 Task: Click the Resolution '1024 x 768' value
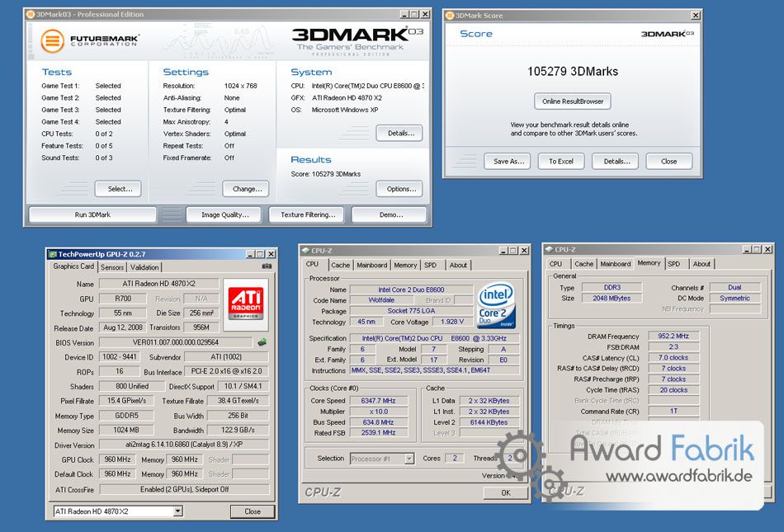[x=240, y=86]
